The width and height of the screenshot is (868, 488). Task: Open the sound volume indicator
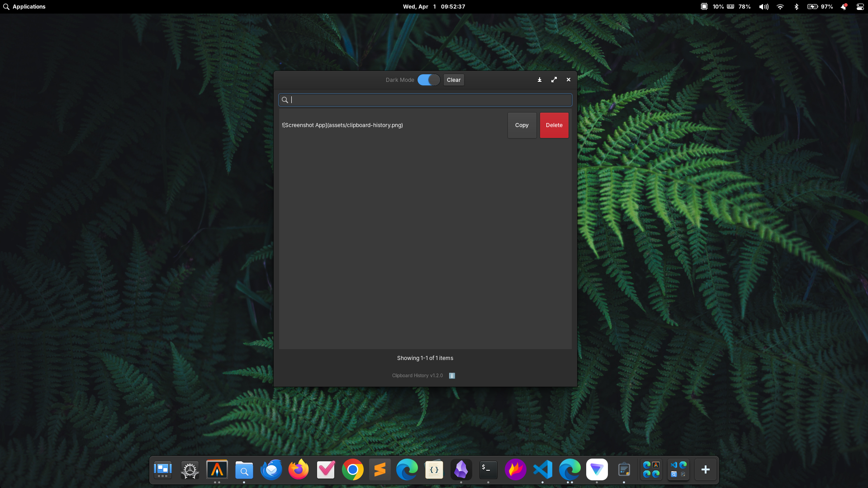(x=764, y=7)
